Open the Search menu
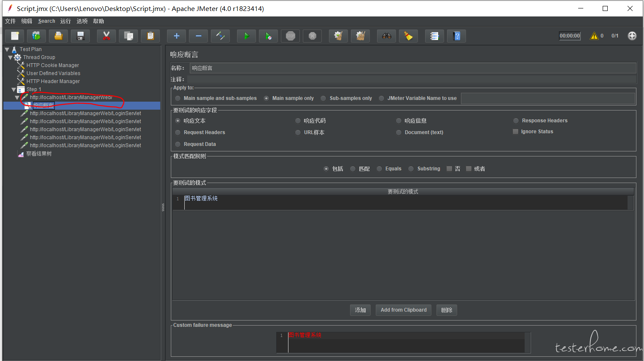This screenshot has width=644, height=361. coord(46,21)
